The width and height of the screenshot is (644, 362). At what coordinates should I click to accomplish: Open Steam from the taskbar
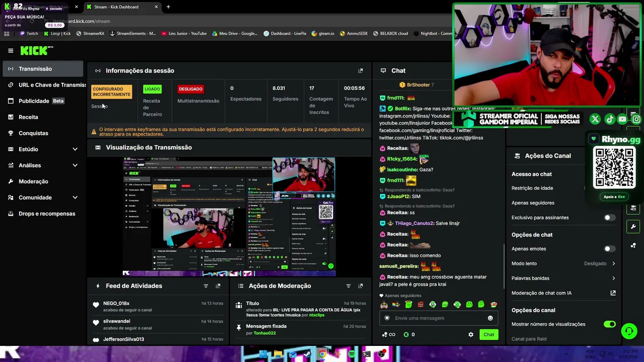tap(307, 354)
